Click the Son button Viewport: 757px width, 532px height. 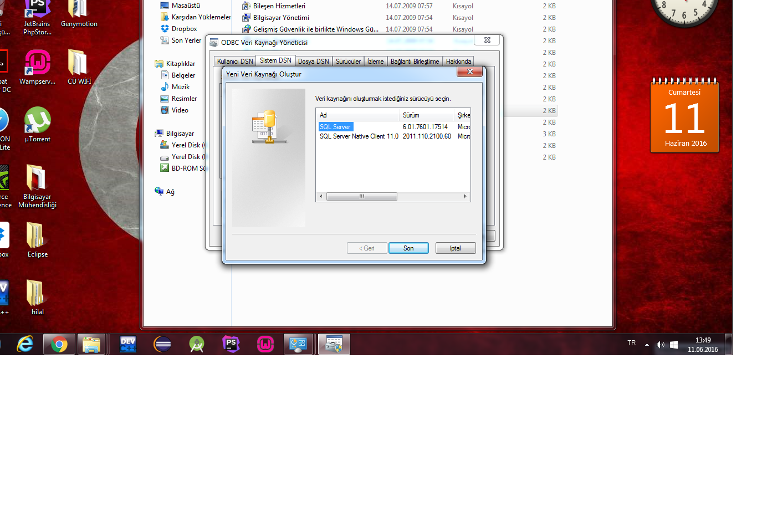(x=408, y=248)
